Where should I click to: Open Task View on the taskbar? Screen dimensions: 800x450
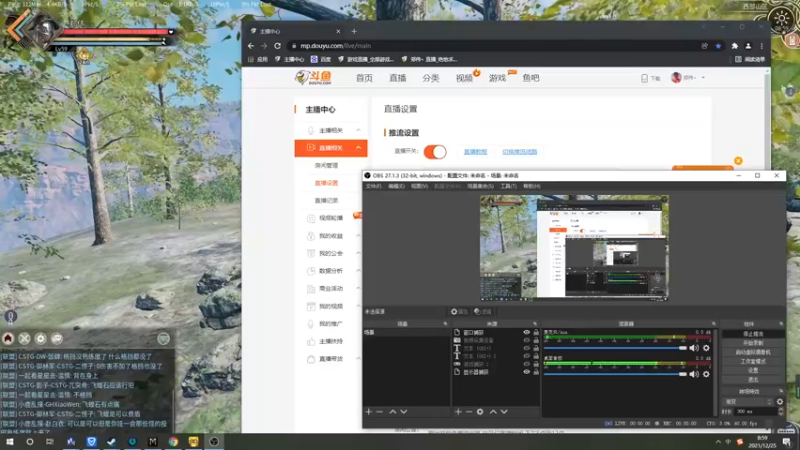(49, 442)
